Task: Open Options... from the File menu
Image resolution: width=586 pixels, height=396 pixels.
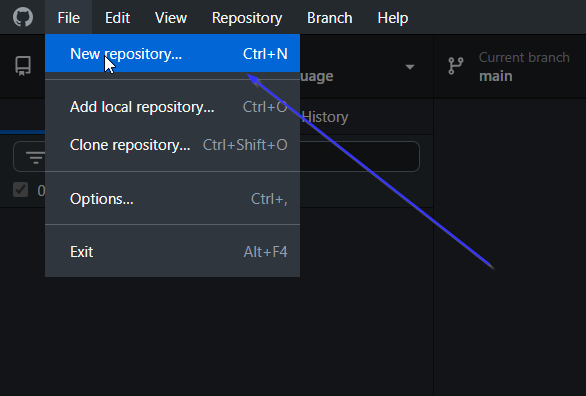Action: click(x=172, y=198)
